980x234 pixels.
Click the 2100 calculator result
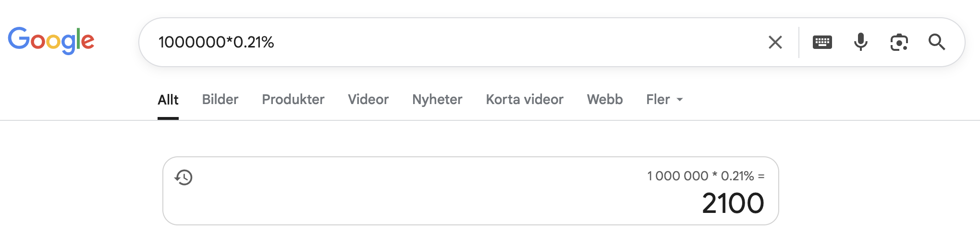733,203
